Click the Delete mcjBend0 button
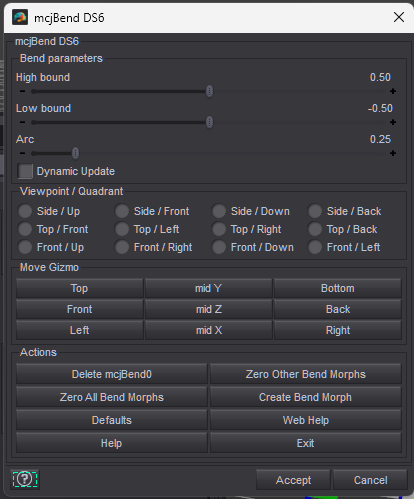This screenshot has width=414, height=499. pyautogui.click(x=112, y=374)
